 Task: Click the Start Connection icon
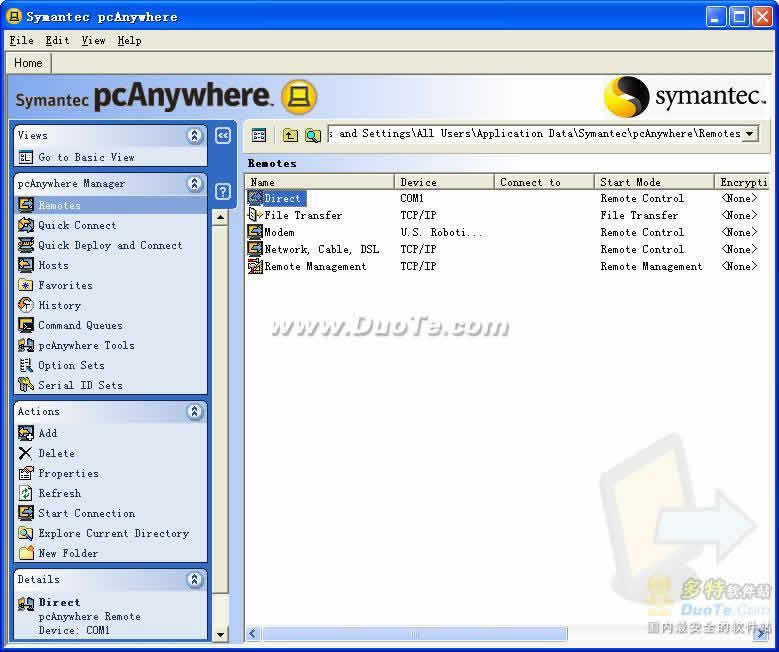[26, 513]
